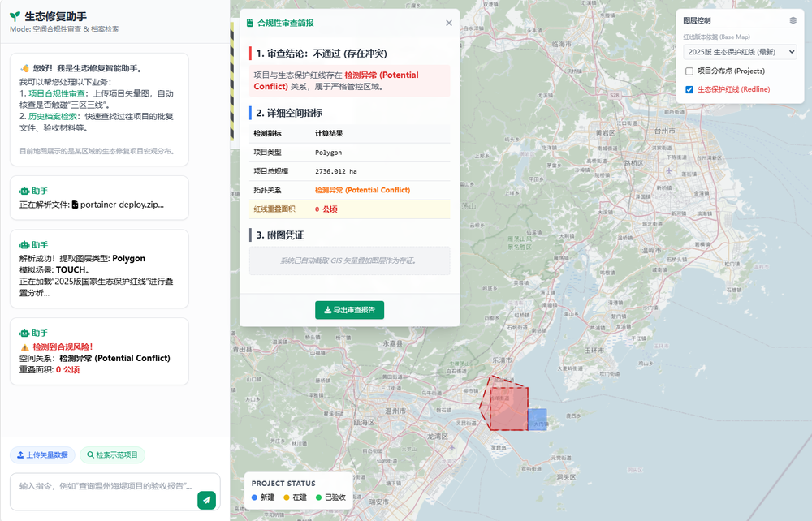Click the robot icon of the first 助手 message
This screenshot has width=812, height=521.
coord(24,191)
